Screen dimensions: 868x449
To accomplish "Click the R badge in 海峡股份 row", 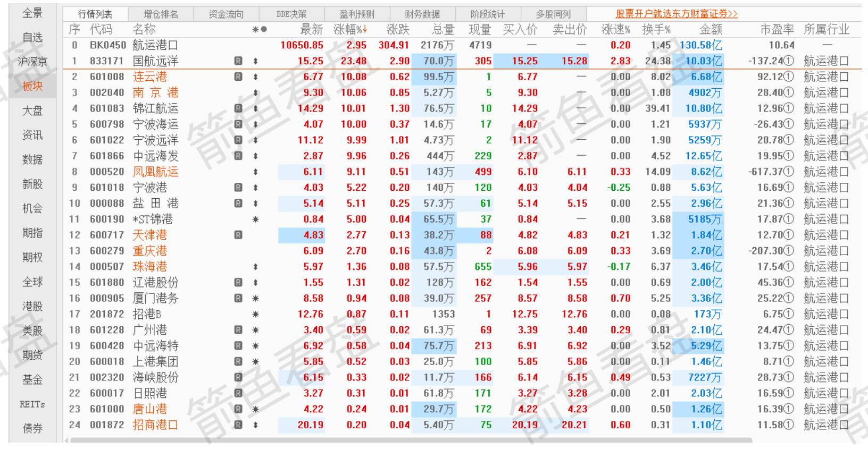I will point(238,377).
